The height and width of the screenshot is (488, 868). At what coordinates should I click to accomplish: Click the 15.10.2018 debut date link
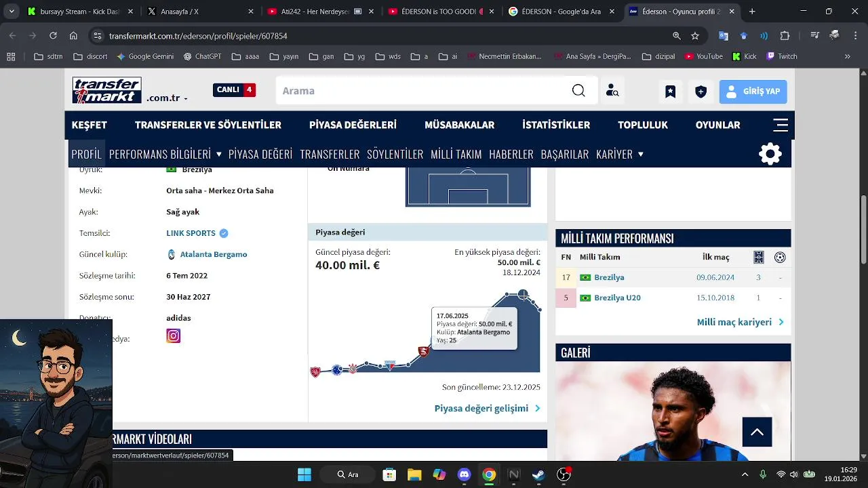click(x=715, y=298)
